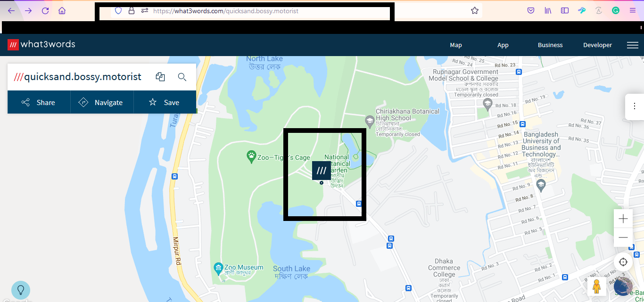This screenshot has width=644, height=302.
Task: Open the lightbulb tips button
Action: [21, 290]
